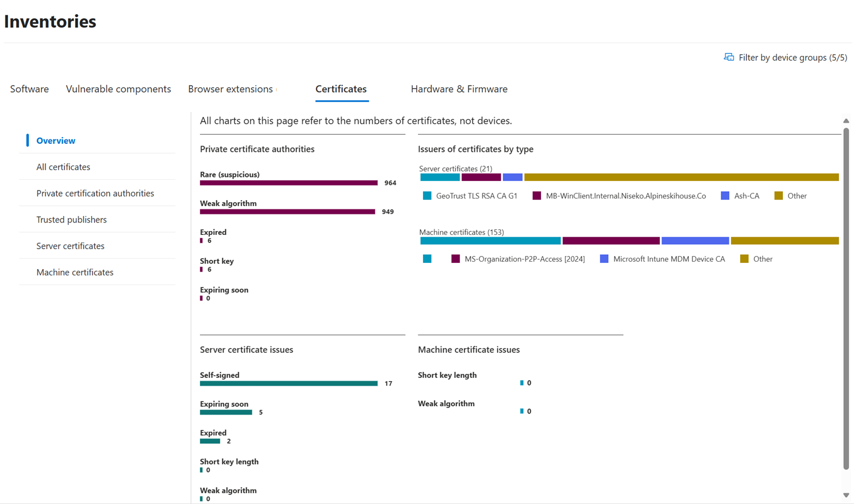Click the Microsoft Intune MDM Device CA swatch
This screenshot has width=854, height=504.
click(604, 259)
